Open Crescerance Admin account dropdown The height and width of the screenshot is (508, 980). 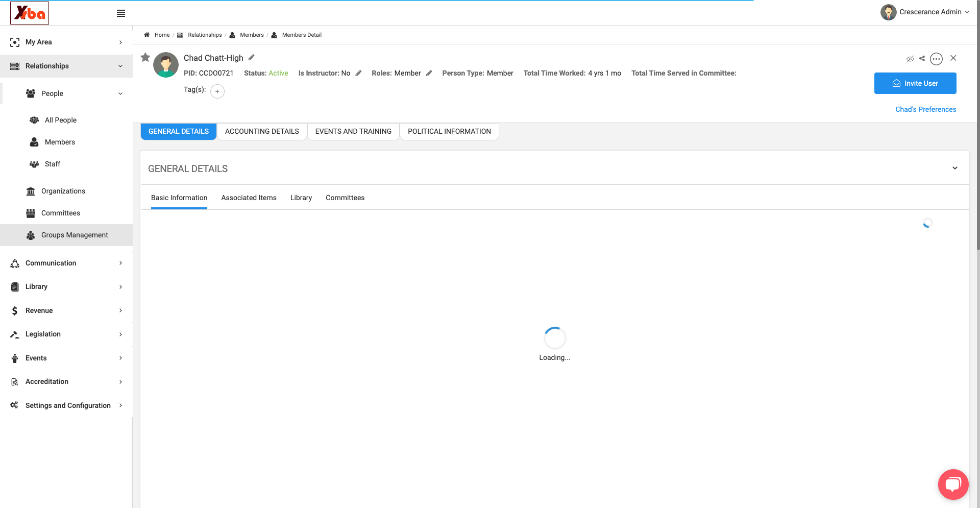pyautogui.click(x=934, y=12)
